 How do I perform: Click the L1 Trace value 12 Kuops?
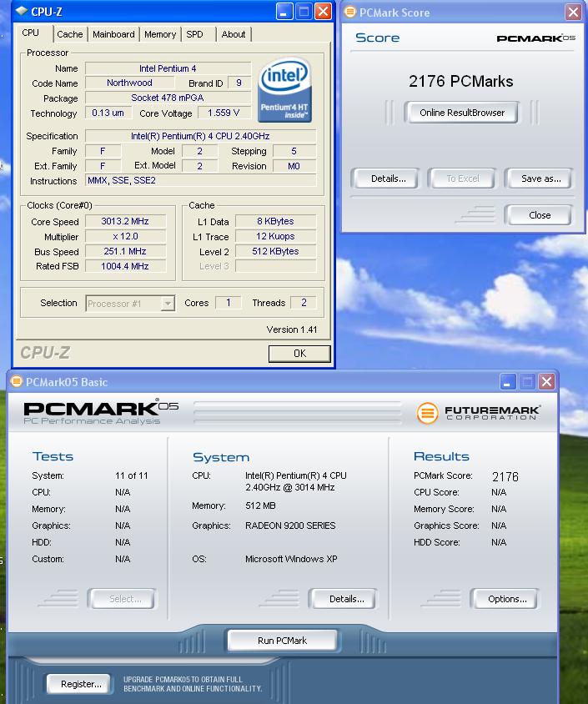pos(275,236)
